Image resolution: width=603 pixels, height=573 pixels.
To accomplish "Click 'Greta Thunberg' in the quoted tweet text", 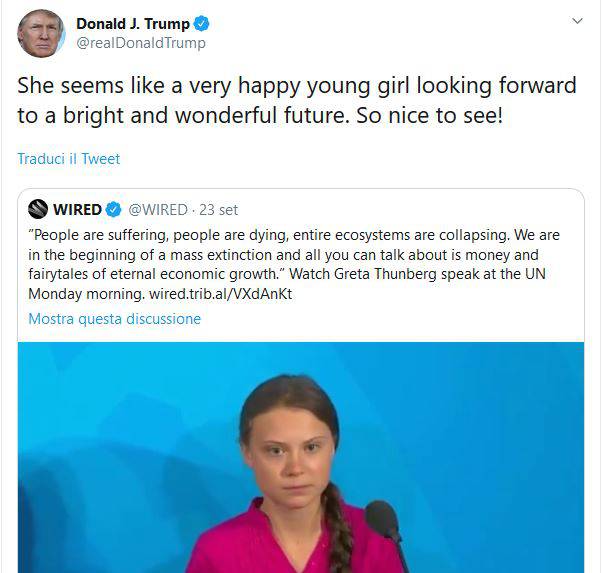I will pos(385,274).
